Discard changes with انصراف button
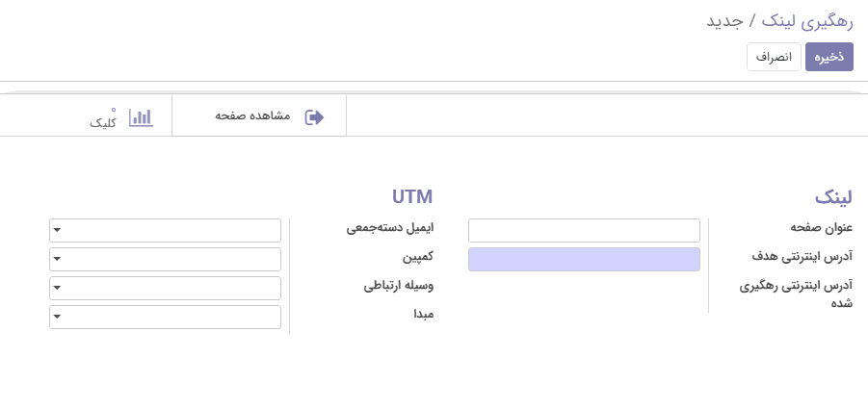Viewport: 868px width, 409px height. [x=774, y=57]
